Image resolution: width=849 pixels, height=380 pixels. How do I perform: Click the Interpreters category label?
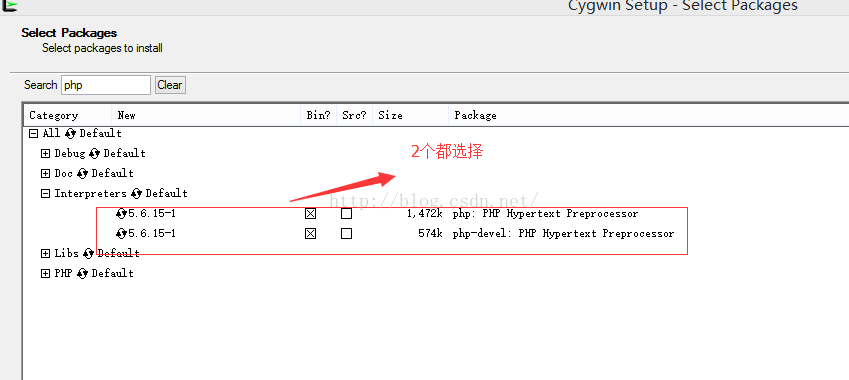[90, 193]
